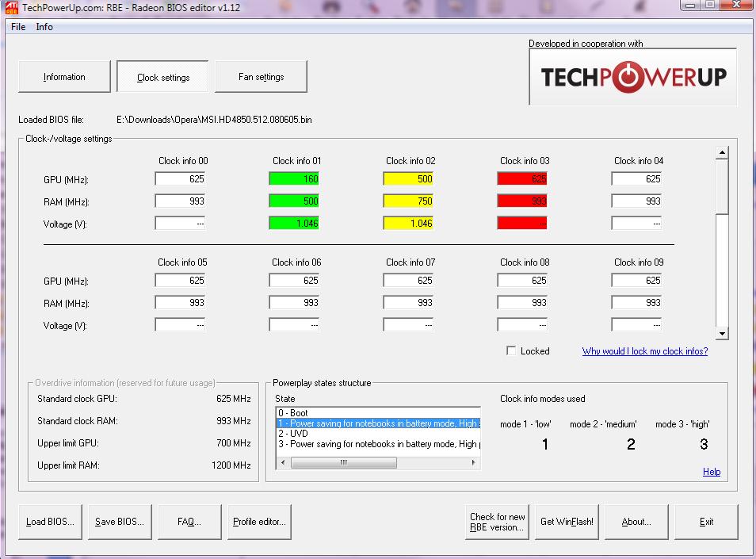
Task: Click the loaded BIOS file path text
Action: (x=214, y=120)
